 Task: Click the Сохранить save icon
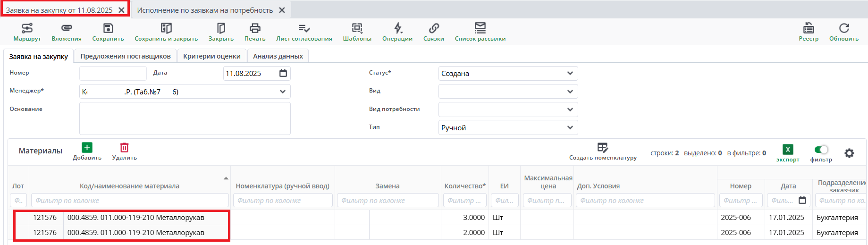point(108,28)
